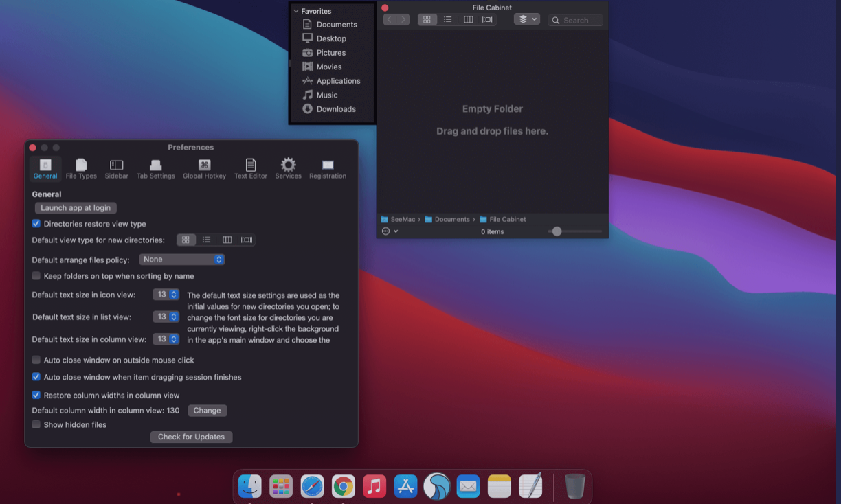Collapse the Favorites section in sidebar
841x504 pixels.
[x=295, y=11]
